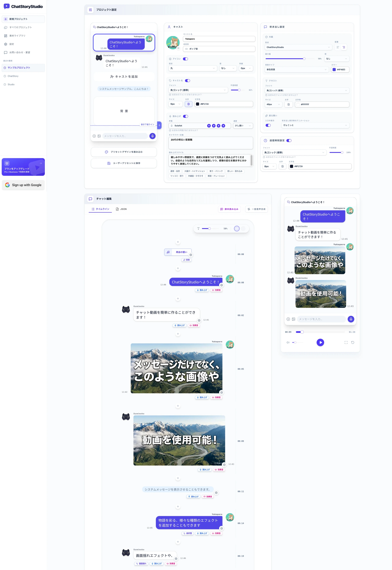Viewport: 392px width, 570px height.
Task: Click プリセットデザインを読み込む
Action: 124,152
